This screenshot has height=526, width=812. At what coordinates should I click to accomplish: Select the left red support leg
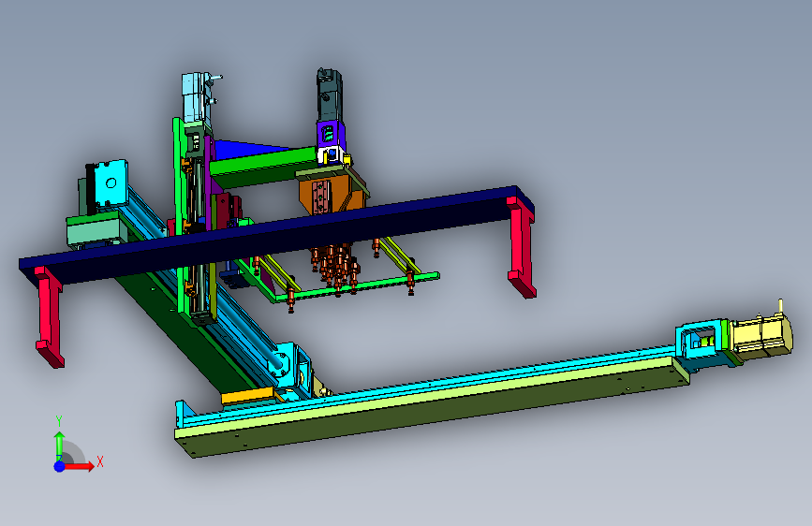point(48,316)
